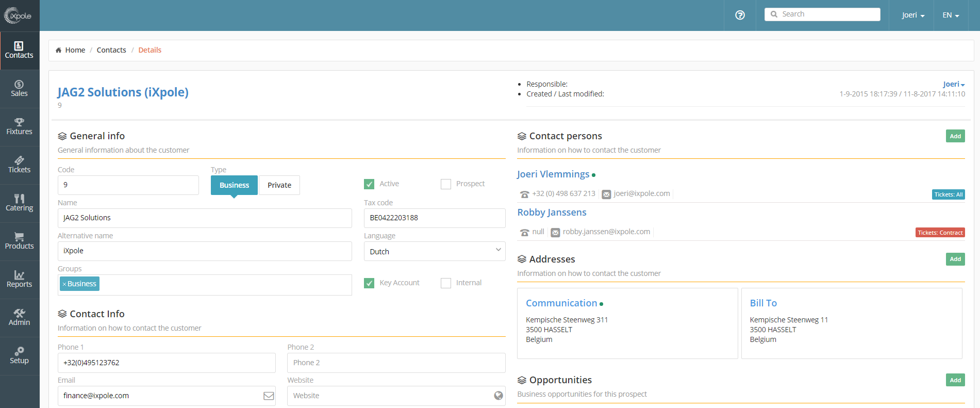Add a new opportunity
Screen dimensions: 980x408
click(x=955, y=380)
